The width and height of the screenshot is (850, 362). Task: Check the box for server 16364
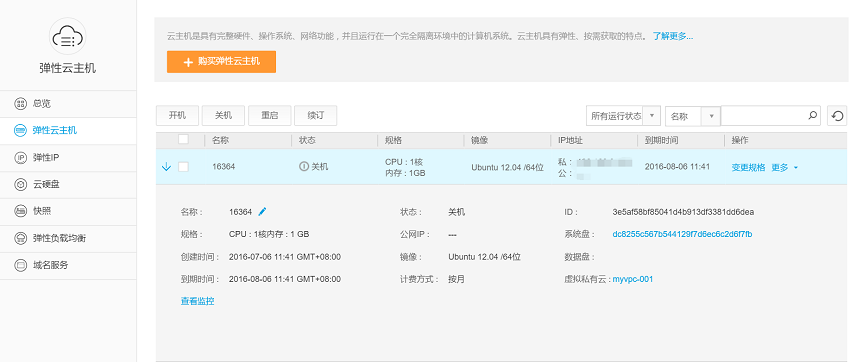[x=183, y=167]
